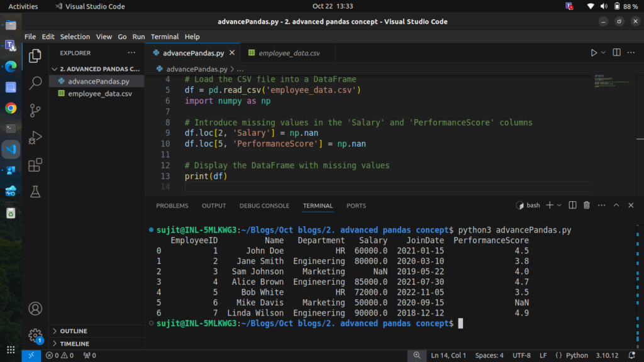Click the Ubuntu Activities button
Screen dimensions: 644x362
tap(23, 6)
